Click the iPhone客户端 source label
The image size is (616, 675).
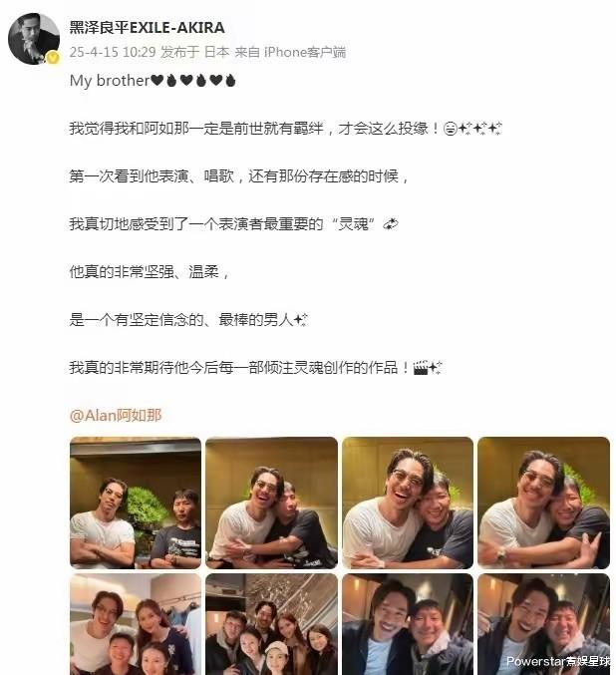(x=305, y=52)
